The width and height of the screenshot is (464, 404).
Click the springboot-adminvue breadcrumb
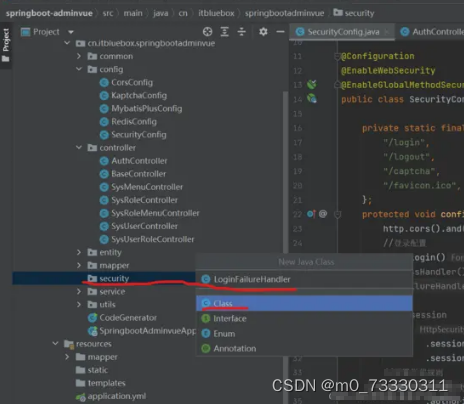click(x=49, y=13)
